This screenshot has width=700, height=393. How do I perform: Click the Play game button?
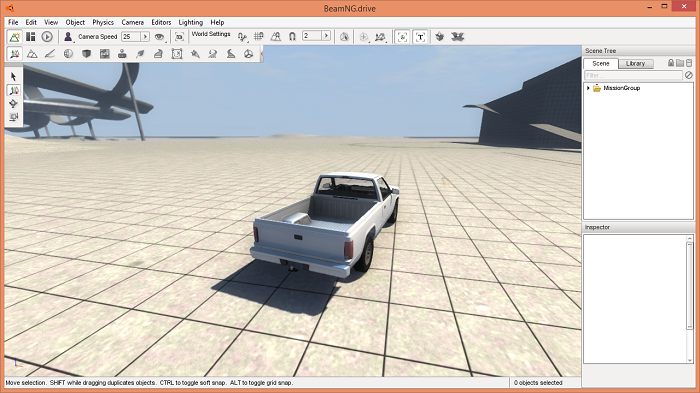tap(47, 37)
